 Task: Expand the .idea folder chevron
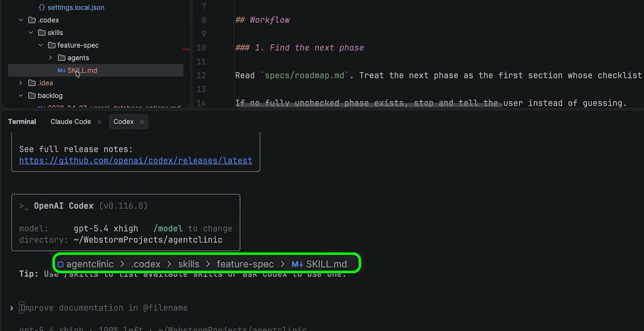point(21,83)
